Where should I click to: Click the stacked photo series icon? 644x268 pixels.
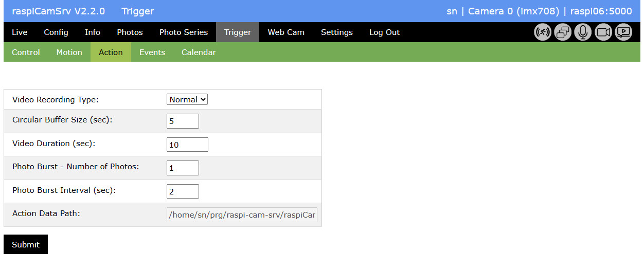[563, 32]
